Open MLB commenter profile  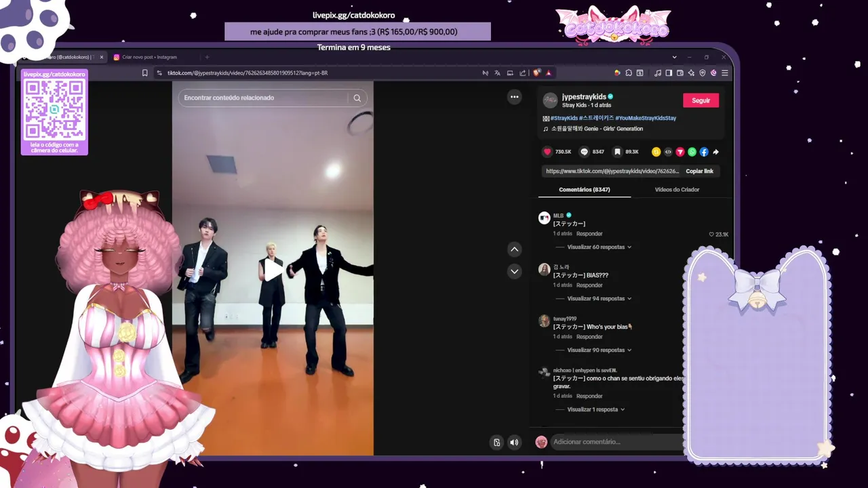click(558, 216)
